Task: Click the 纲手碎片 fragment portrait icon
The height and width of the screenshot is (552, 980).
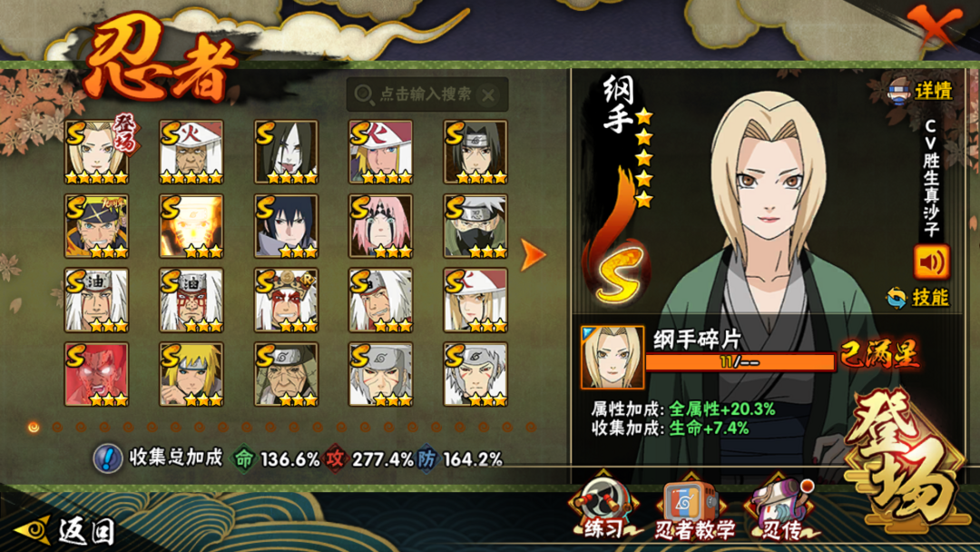Action: click(x=612, y=358)
